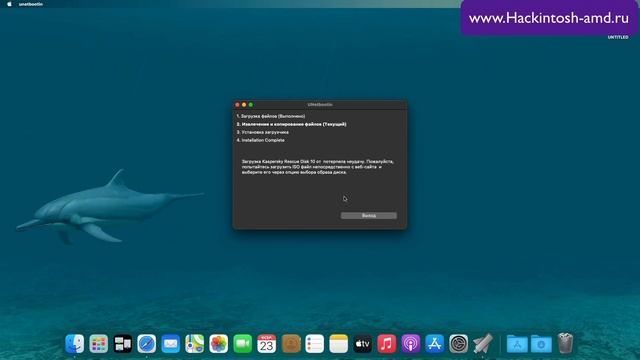Launch Safari from the Dock
The image size is (640, 360).
coord(147,344)
